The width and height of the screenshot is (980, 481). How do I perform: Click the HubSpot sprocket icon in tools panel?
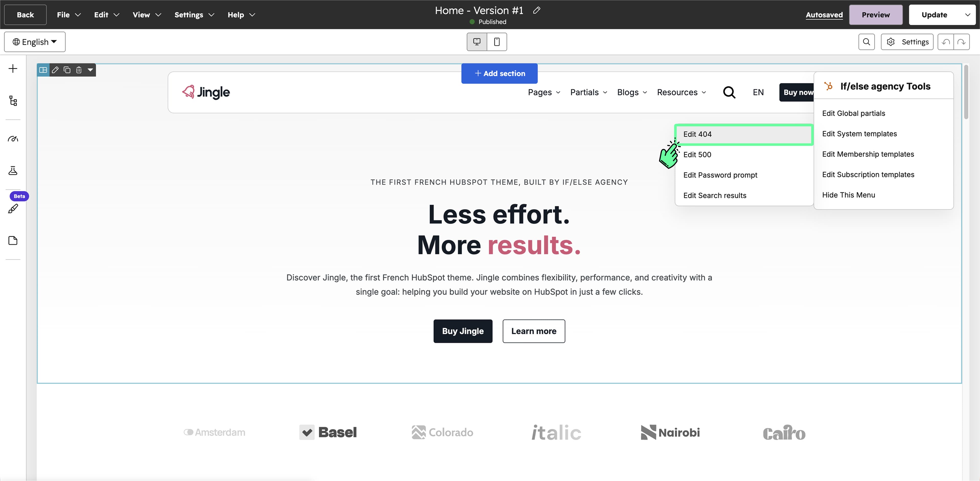[828, 86]
